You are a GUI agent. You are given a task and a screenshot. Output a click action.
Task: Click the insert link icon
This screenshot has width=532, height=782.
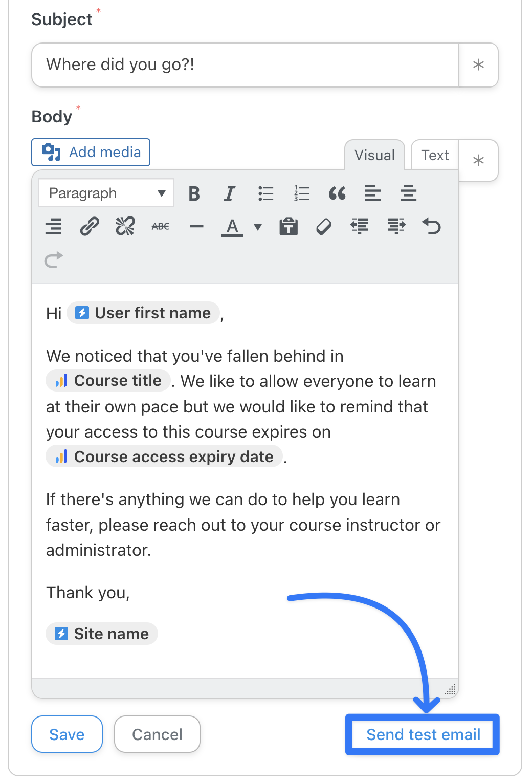(x=90, y=226)
